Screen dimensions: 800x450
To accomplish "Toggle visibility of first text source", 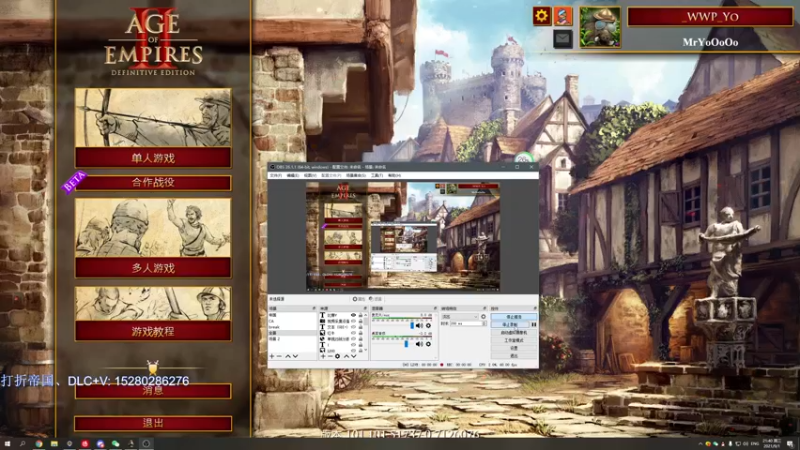I will (x=354, y=315).
